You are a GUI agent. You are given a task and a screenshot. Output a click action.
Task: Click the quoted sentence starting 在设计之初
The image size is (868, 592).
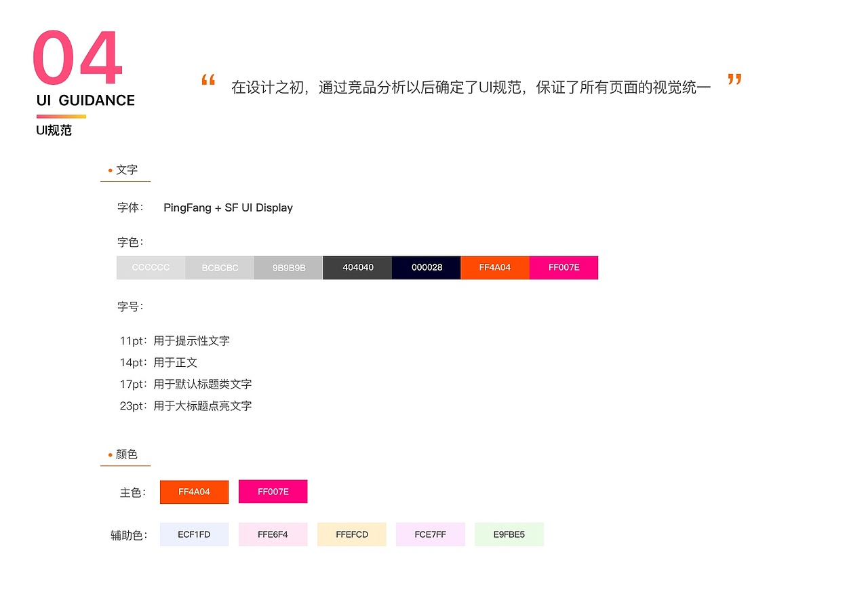click(x=471, y=87)
